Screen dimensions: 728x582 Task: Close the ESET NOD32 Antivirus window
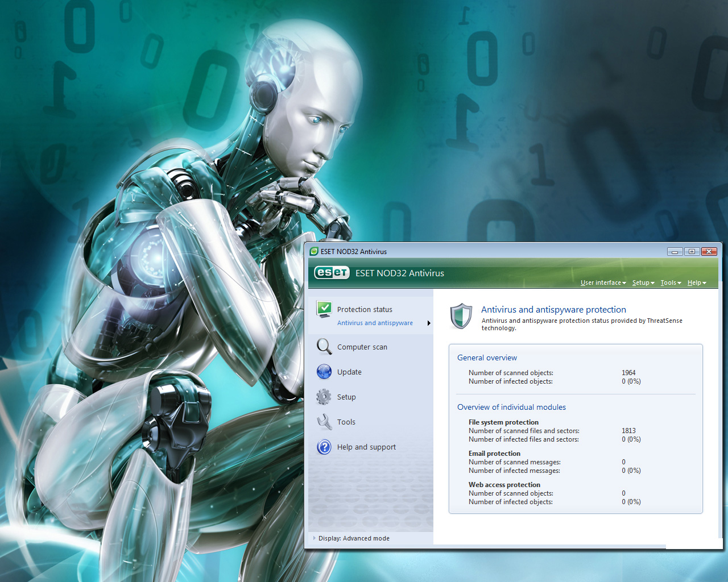click(709, 251)
